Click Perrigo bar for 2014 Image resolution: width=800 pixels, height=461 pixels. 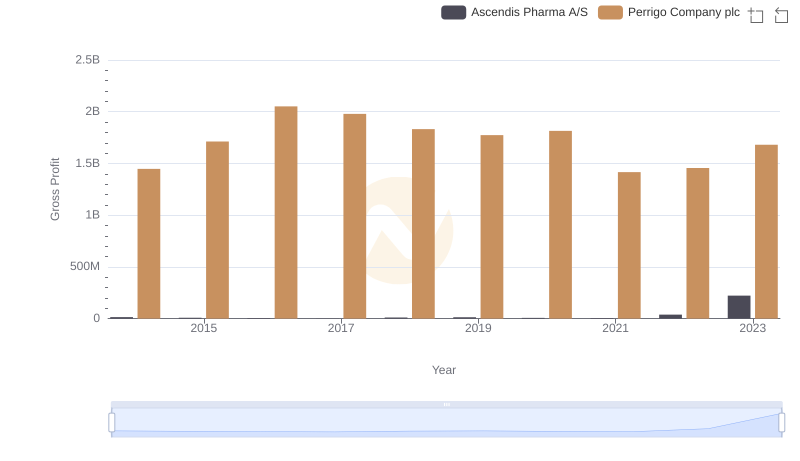tap(149, 244)
